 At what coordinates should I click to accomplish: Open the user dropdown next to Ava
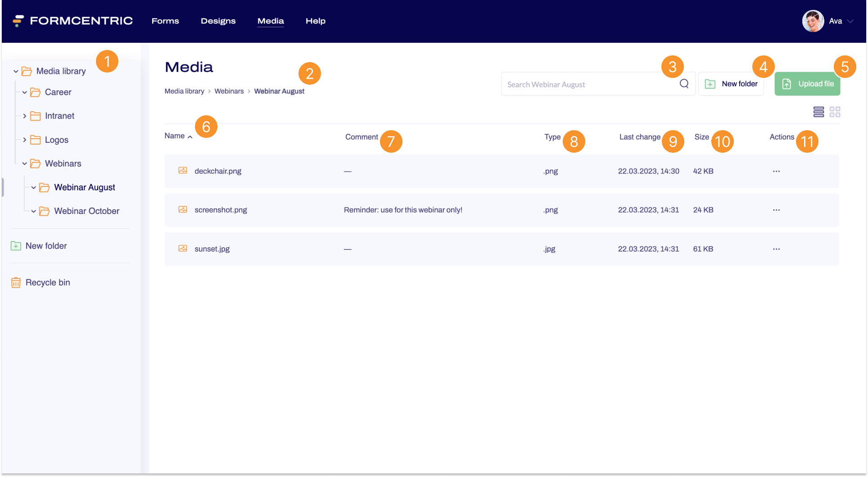tap(850, 21)
